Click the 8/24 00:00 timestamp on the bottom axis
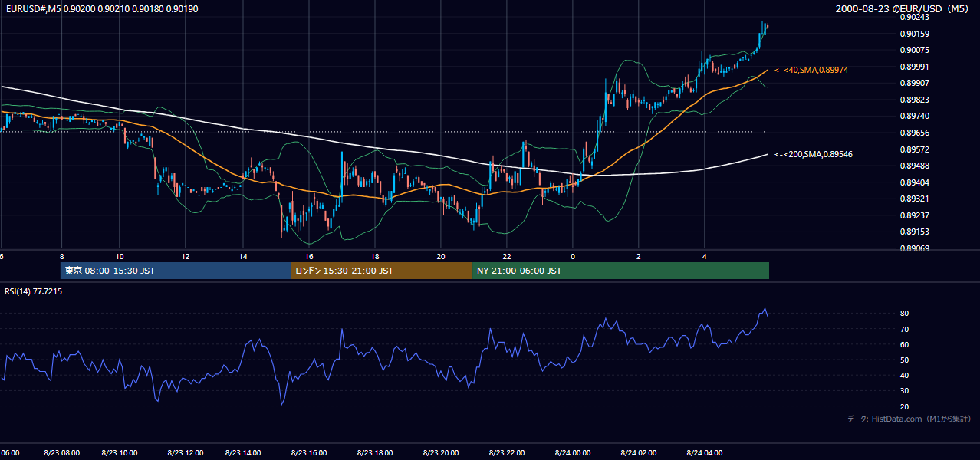This screenshot has width=980, height=460. (571, 453)
